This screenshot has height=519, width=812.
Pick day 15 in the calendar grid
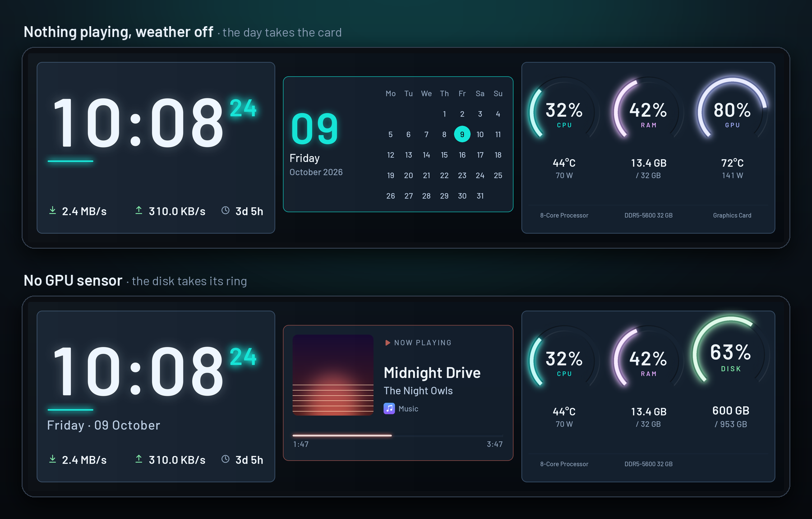444,155
